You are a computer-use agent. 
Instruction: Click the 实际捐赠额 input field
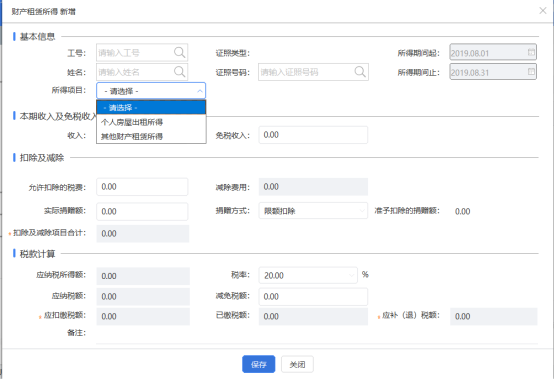(142, 212)
